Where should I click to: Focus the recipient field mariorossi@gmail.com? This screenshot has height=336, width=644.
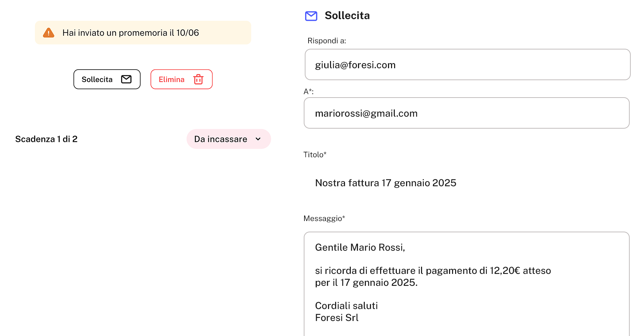[466, 113]
